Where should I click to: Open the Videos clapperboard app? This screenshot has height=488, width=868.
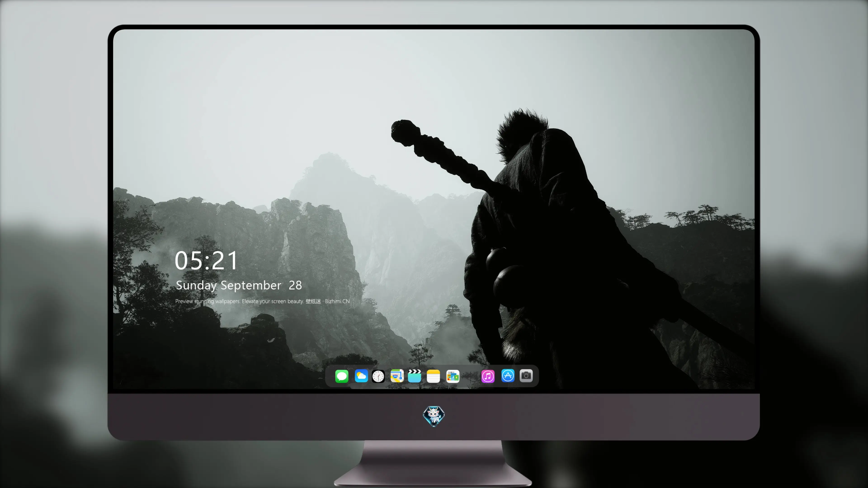click(415, 376)
